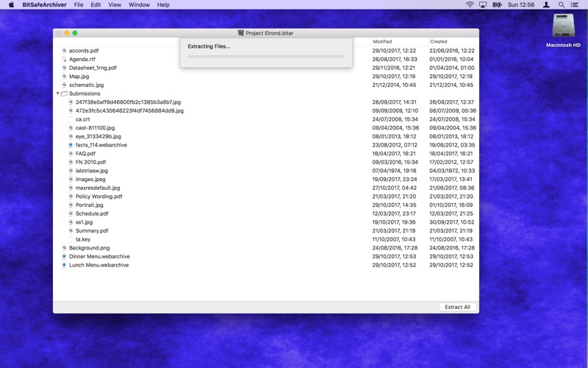Viewport: 588px width, 368px height.
Task: Click the Portrait.jpg file icon
Action: (x=71, y=205)
